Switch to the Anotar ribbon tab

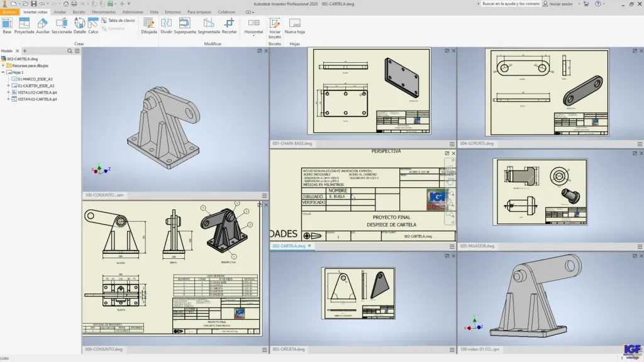[60, 12]
